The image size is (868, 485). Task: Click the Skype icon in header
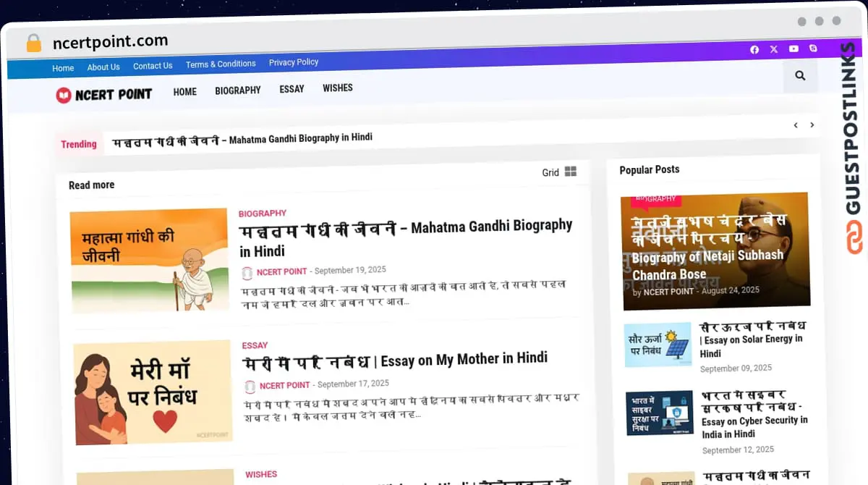[x=813, y=48]
